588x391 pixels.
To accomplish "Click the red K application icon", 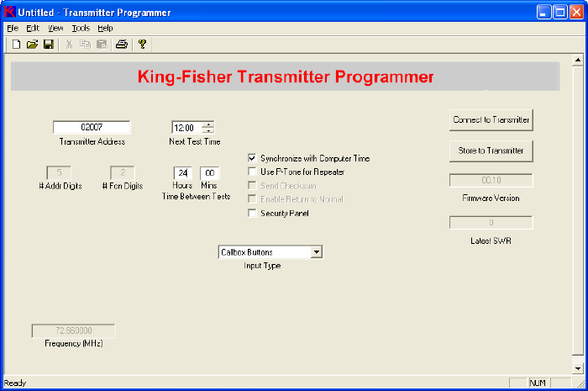I will click(x=10, y=12).
